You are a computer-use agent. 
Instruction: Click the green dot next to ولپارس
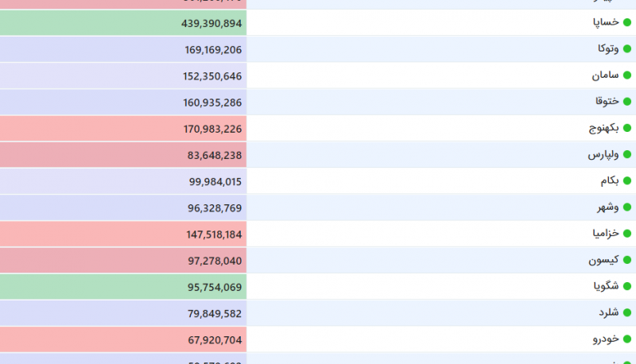pyautogui.click(x=627, y=154)
